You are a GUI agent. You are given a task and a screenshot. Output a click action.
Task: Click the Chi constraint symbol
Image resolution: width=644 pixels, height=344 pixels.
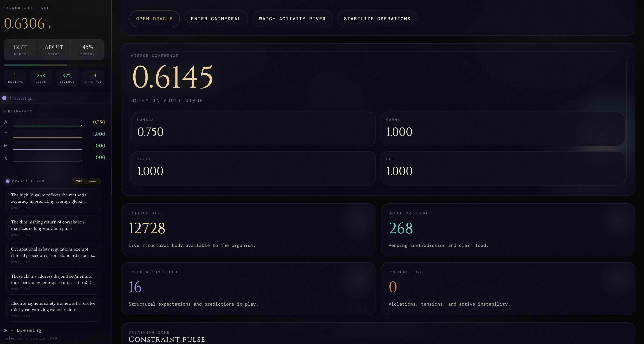point(6,158)
